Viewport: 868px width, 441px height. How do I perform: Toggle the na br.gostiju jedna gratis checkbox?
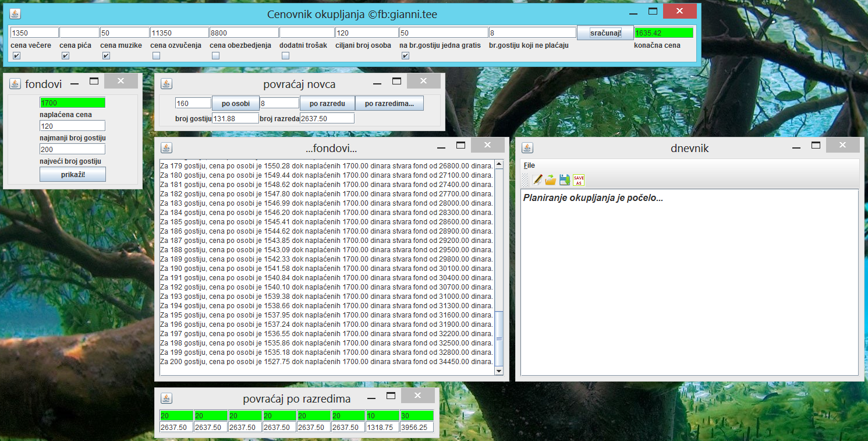[405, 56]
